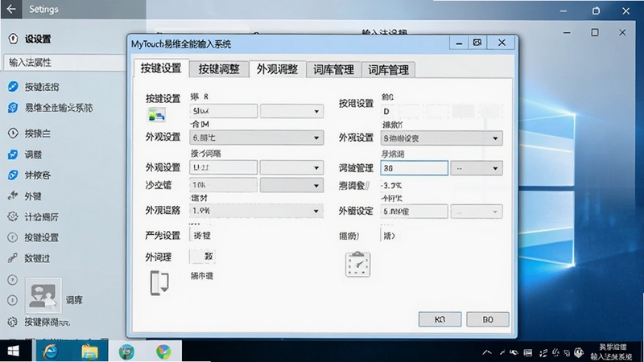Open the 设设置 home icon in sidebar

click(x=13, y=39)
